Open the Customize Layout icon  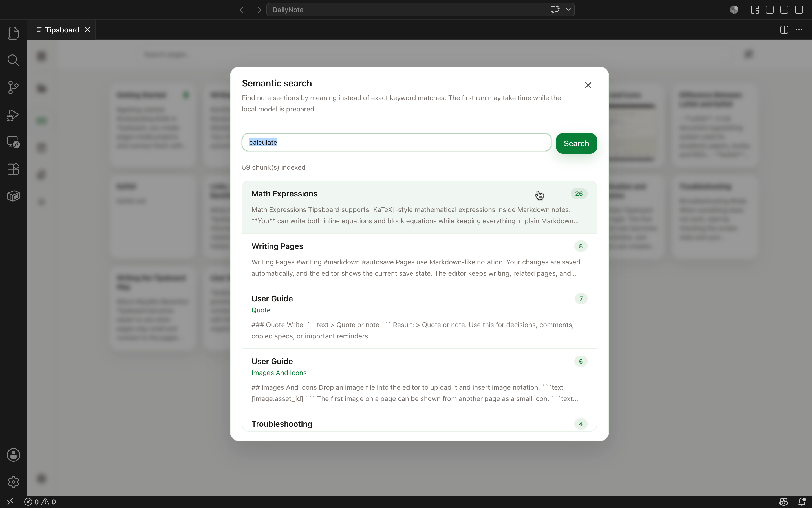(755, 10)
